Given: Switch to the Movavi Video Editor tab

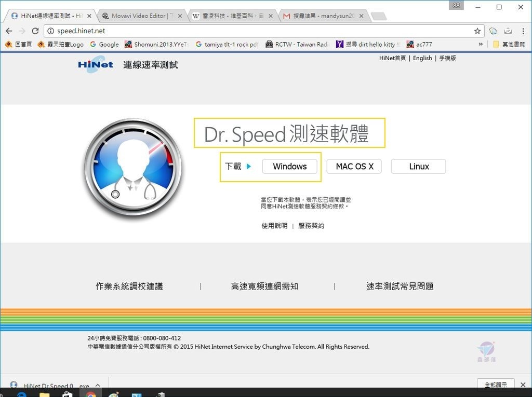Looking at the screenshot, I should point(142,16).
